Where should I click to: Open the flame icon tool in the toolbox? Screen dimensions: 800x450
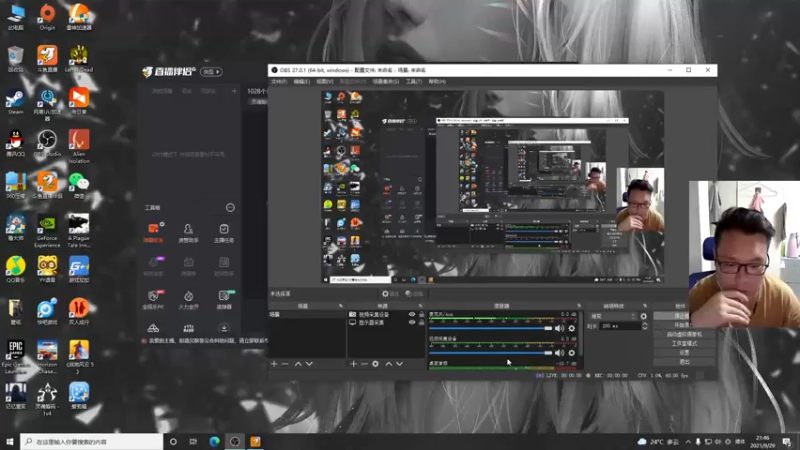point(188,299)
